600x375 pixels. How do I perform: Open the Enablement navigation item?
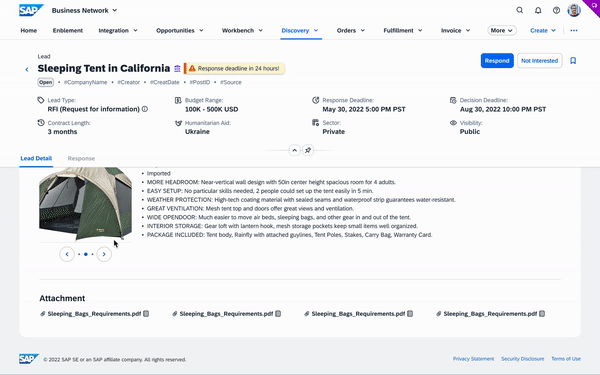click(x=68, y=30)
